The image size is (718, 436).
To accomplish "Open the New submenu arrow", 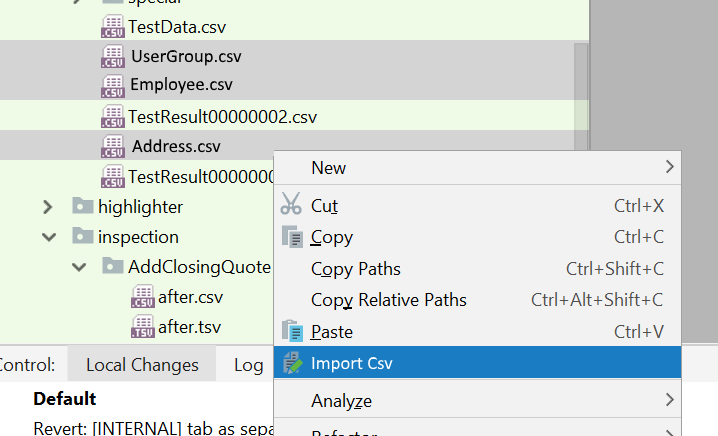I will click(x=669, y=167).
